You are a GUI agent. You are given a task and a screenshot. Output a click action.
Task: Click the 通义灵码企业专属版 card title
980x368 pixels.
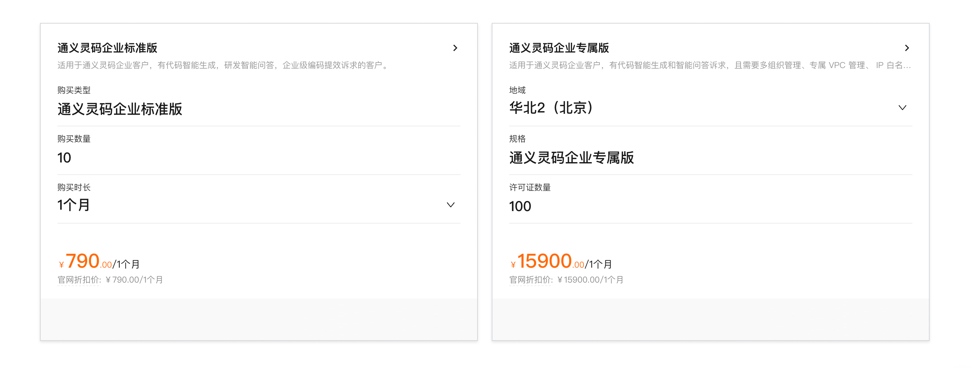pyautogui.click(x=559, y=48)
